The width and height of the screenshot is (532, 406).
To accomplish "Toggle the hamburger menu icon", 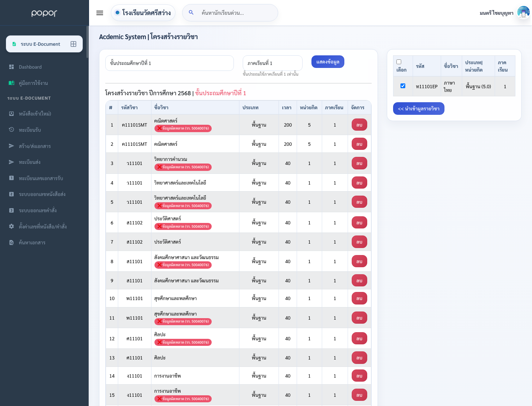I will pyautogui.click(x=100, y=13).
